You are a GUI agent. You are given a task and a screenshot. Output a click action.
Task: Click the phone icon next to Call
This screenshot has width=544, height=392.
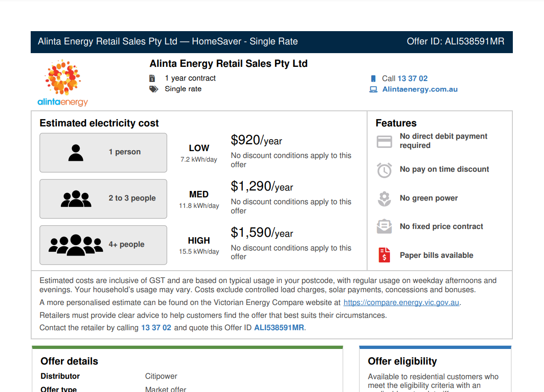tap(374, 79)
